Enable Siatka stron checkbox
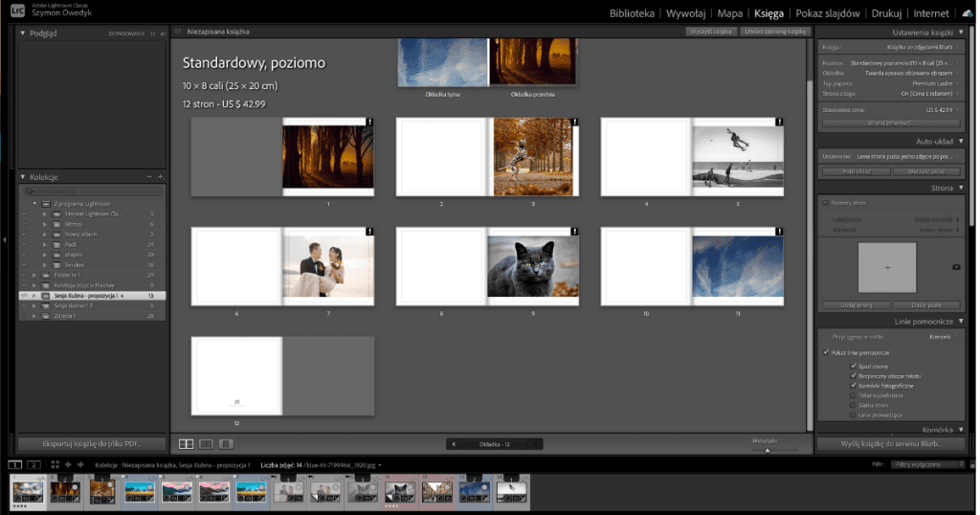 click(x=853, y=405)
